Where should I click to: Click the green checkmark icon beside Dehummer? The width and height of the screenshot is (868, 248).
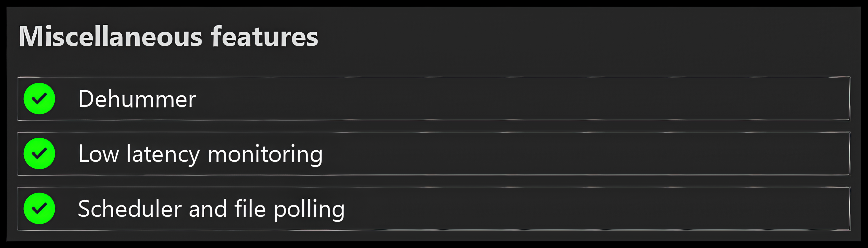pyautogui.click(x=39, y=99)
